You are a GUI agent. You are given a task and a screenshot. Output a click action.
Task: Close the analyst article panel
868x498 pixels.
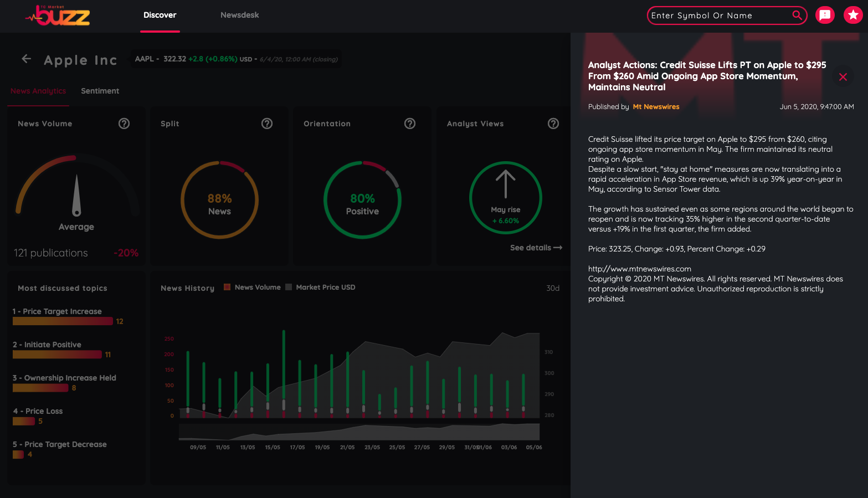[843, 77]
